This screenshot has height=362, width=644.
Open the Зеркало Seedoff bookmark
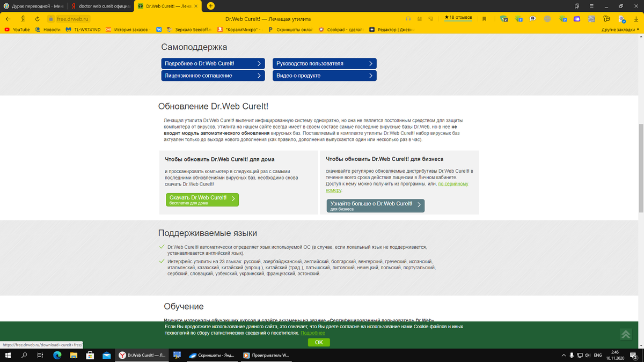click(x=189, y=29)
